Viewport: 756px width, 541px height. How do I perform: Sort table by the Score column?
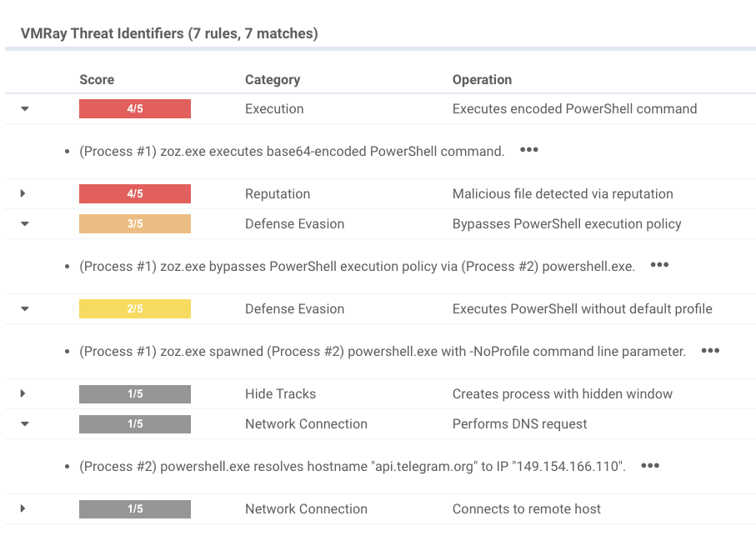pyautogui.click(x=96, y=79)
